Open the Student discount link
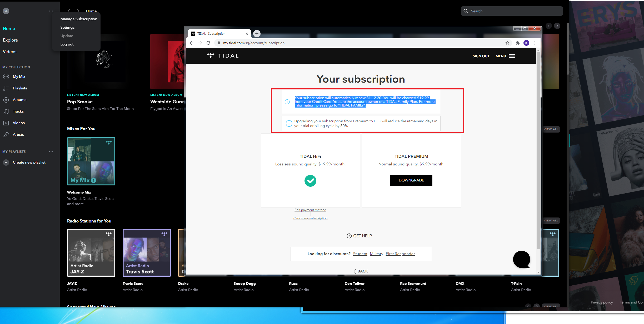Viewport: 644px width, 324px height. coord(360,254)
